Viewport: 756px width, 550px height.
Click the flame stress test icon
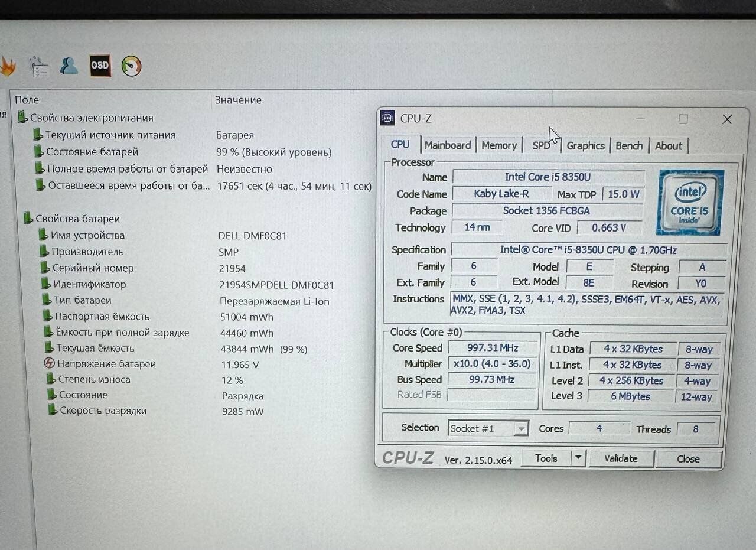coord(7,67)
